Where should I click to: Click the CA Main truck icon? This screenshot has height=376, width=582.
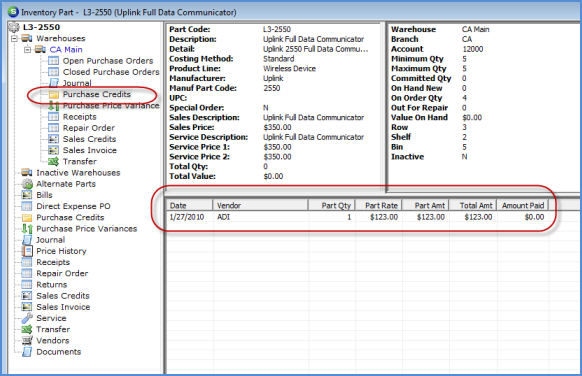click(x=40, y=49)
